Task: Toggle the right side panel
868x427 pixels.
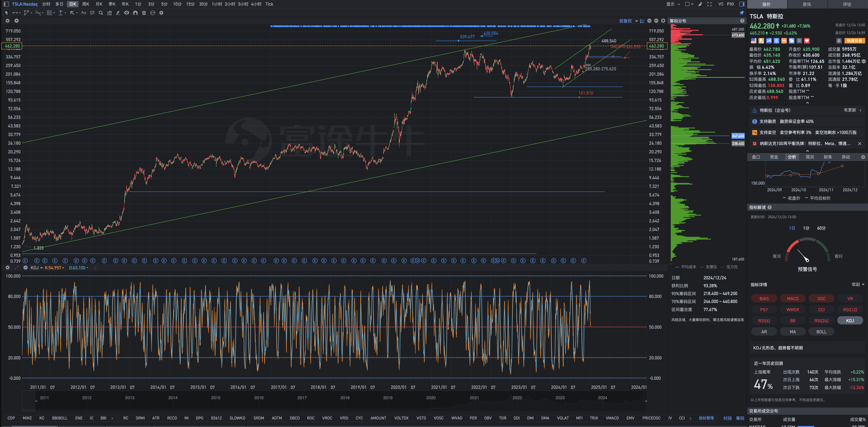Action: click(742, 4)
